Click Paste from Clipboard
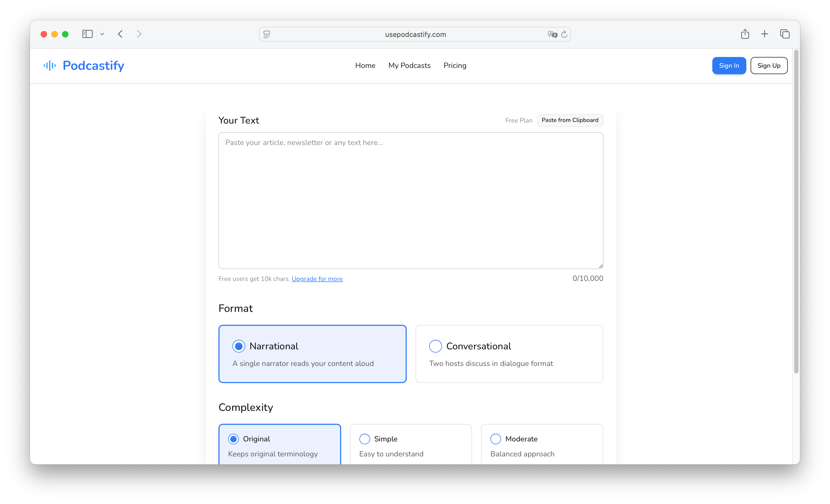The width and height of the screenshot is (830, 504). (570, 120)
